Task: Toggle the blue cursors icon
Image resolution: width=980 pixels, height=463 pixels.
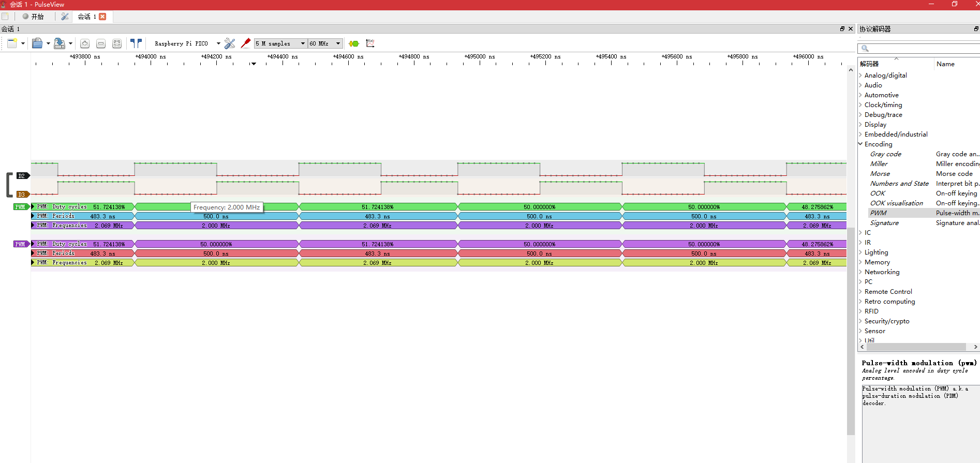Action: 136,43
